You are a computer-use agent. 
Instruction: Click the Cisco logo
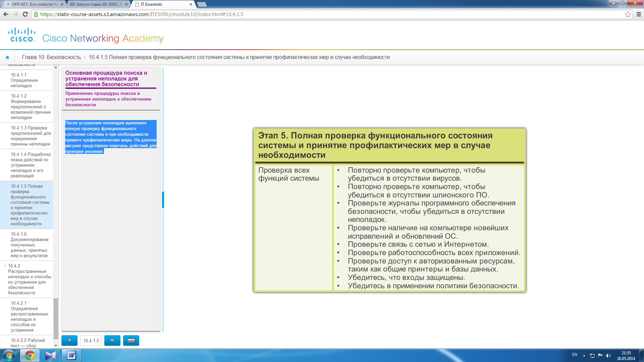(x=22, y=35)
